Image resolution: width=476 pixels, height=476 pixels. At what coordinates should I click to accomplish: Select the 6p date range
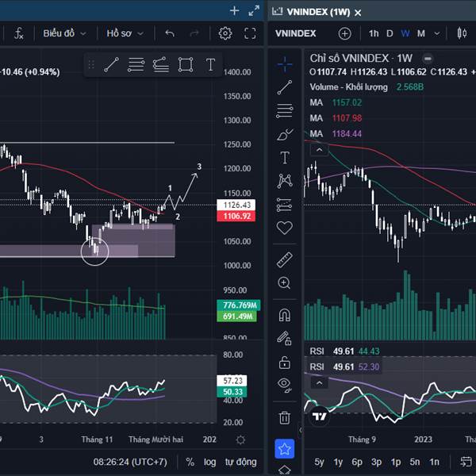(x=357, y=462)
